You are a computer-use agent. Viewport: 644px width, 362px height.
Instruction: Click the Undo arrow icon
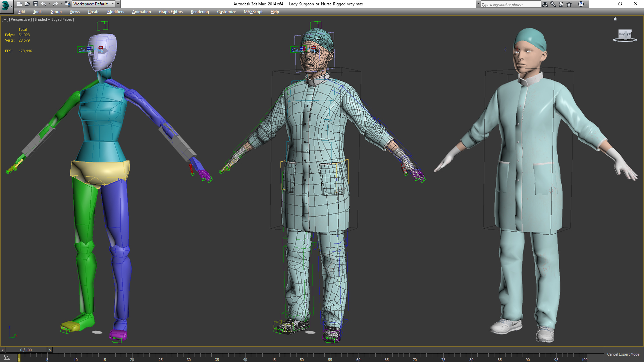pos(44,4)
